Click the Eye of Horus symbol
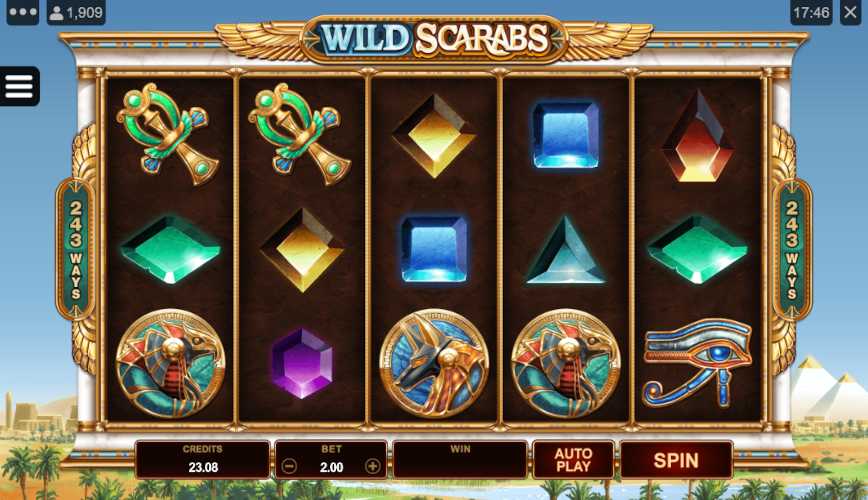Viewport: 868px width, 500px height. [698, 362]
